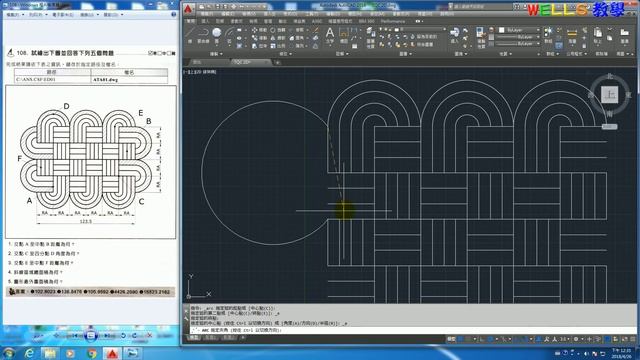Click the new drawing plus tab
This screenshot has width=640, height=360.
click(x=278, y=62)
